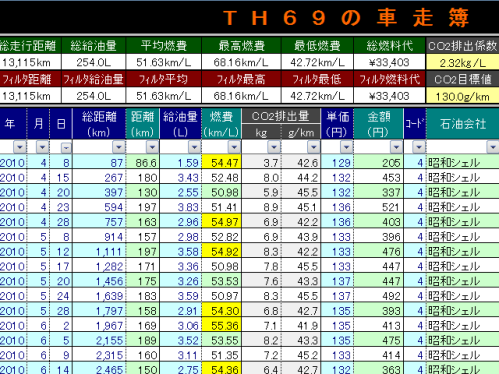Click the 平均燃費 value 51.63km/L
The width and height of the screenshot is (499, 374).
click(164, 62)
